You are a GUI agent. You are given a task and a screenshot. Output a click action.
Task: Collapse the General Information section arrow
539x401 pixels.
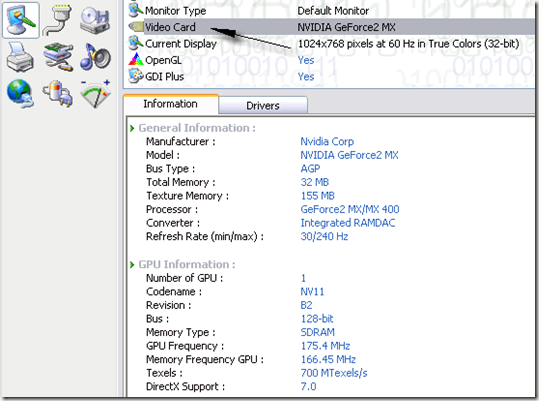tap(132, 128)
